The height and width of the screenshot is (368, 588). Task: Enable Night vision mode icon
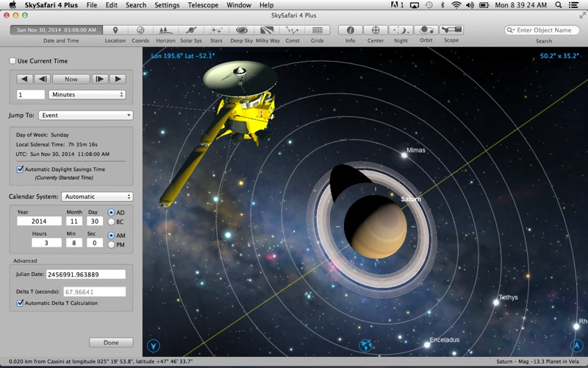tap(401, 30)
